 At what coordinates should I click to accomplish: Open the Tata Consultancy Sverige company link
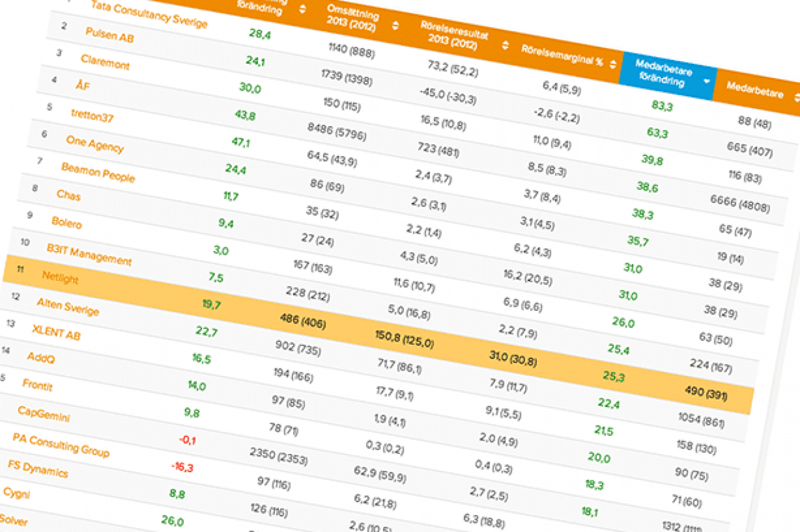click(149, 14)
